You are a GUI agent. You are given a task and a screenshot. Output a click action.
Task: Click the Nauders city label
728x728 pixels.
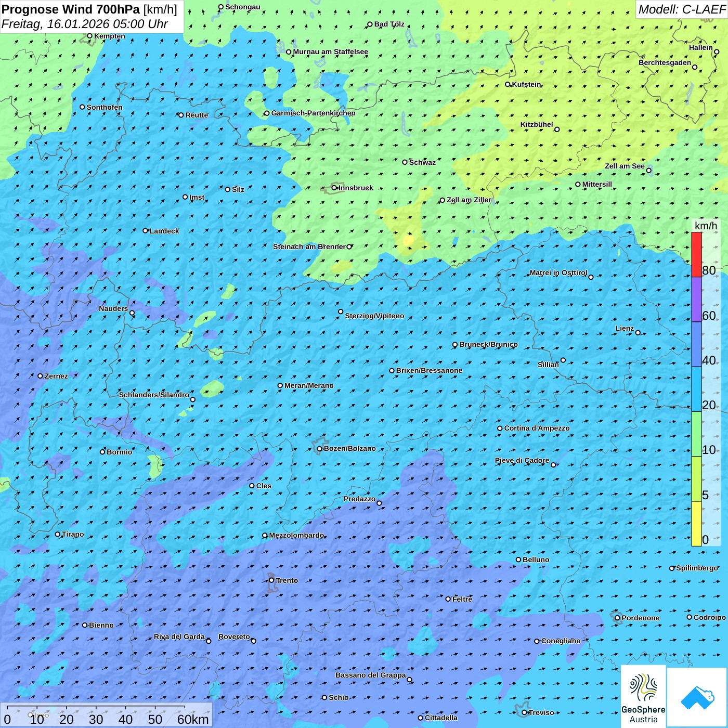point(113,308)
